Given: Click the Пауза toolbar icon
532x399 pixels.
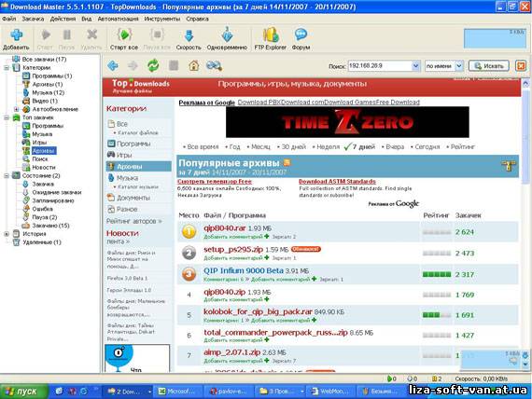Looking at the screenshot, I should 67,34.
